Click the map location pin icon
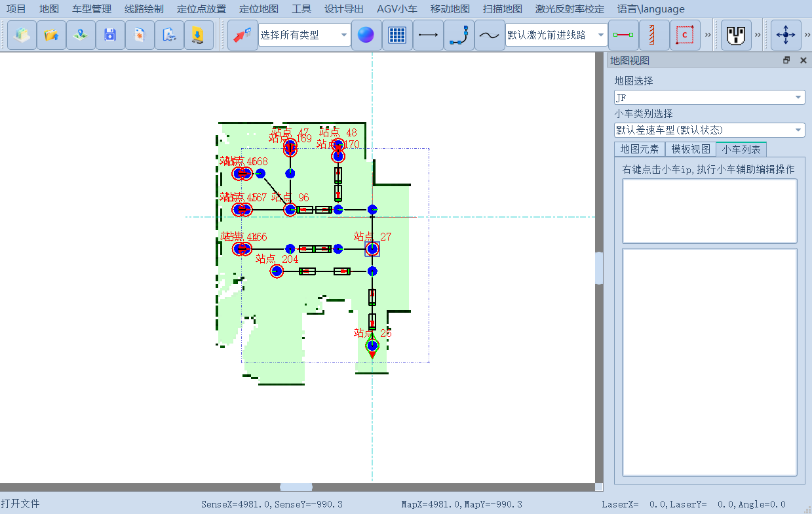The width and height of the screenshot is (812, 514). (x=81, y=35)
